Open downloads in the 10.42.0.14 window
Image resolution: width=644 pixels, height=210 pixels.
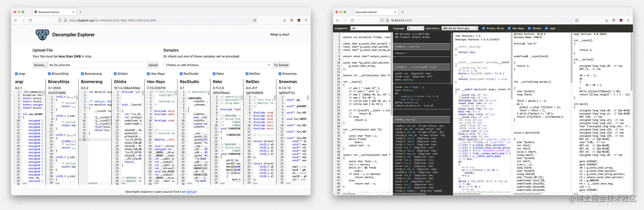(606, 20)
